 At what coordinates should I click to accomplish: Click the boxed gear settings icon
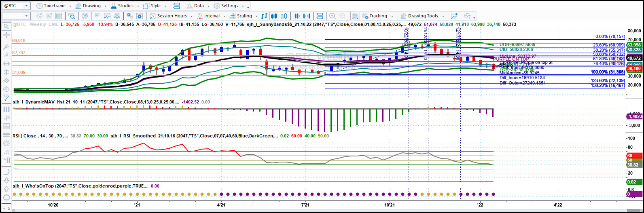tap(140, 16)
